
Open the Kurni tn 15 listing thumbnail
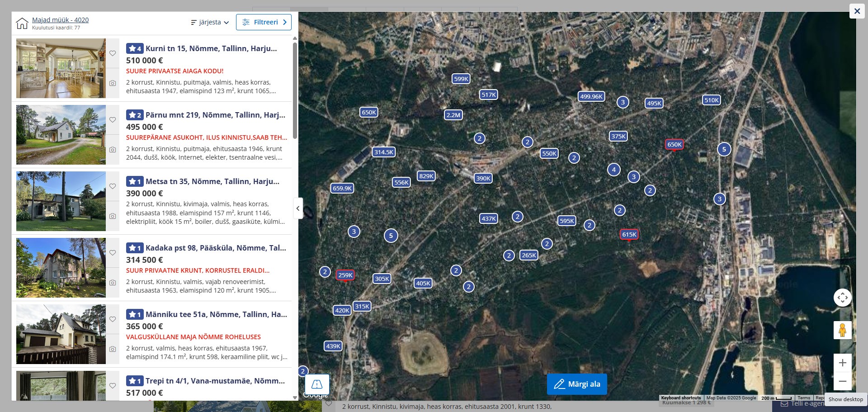pyautogui.click(x=61, y=68)
